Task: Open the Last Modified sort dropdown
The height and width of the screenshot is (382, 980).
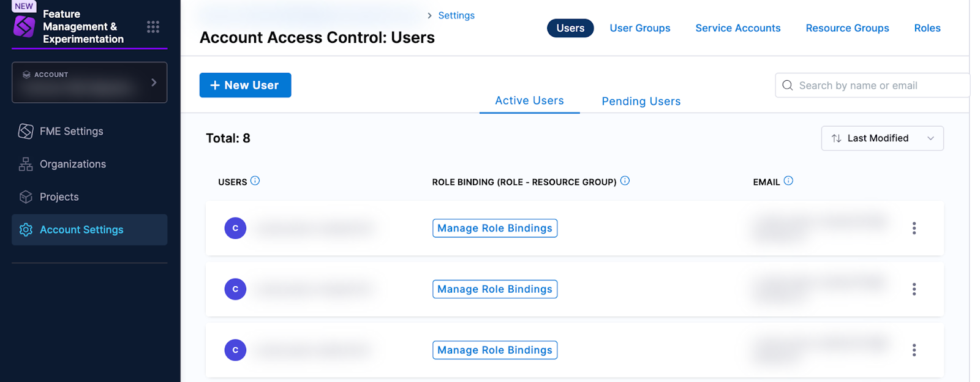Action: point(882,138)
